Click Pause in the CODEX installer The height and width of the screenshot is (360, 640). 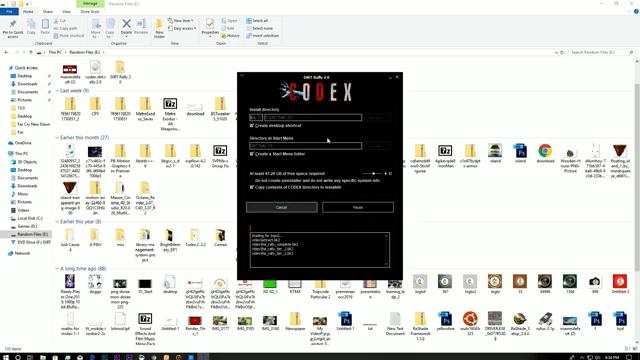[x=358, y=207]
